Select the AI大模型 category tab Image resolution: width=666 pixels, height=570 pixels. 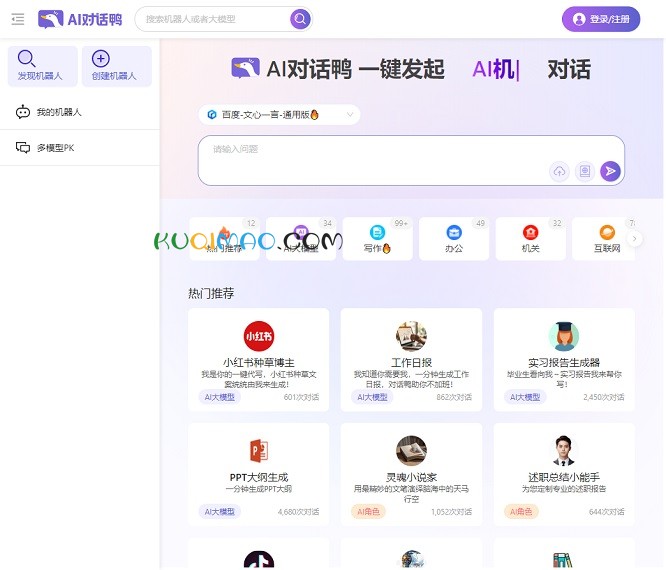point(301,239)
